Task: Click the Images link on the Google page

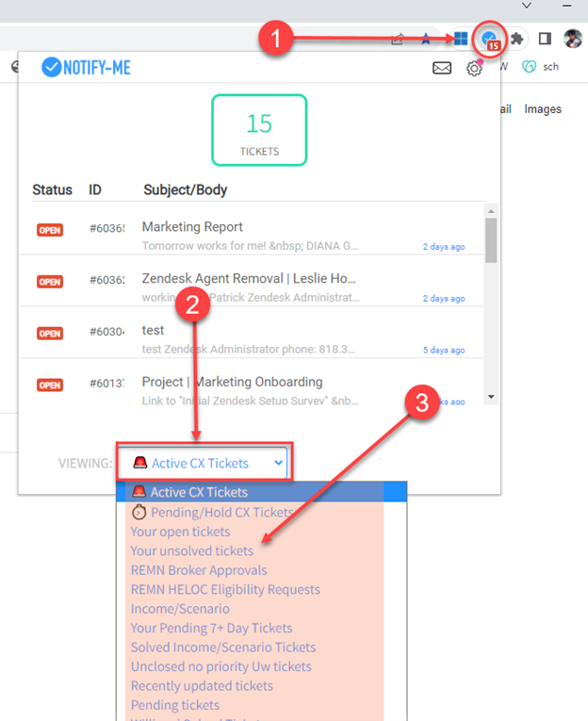Action: 543,109
